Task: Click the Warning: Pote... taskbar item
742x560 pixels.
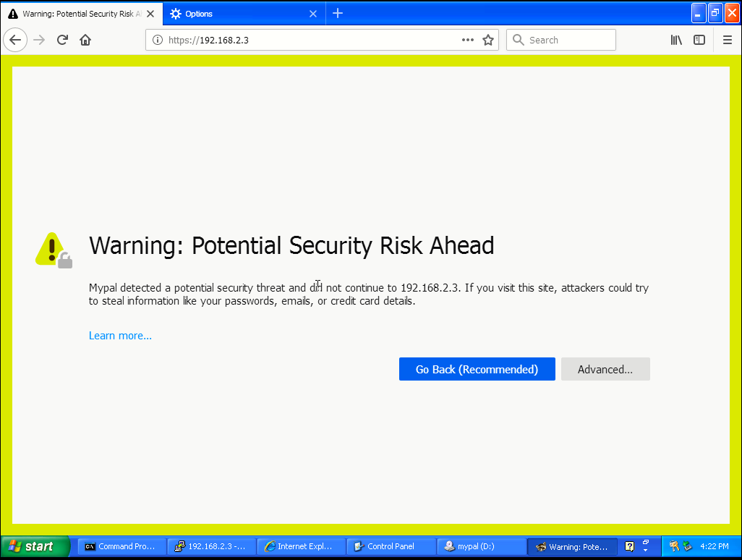Action: point(573,547)
